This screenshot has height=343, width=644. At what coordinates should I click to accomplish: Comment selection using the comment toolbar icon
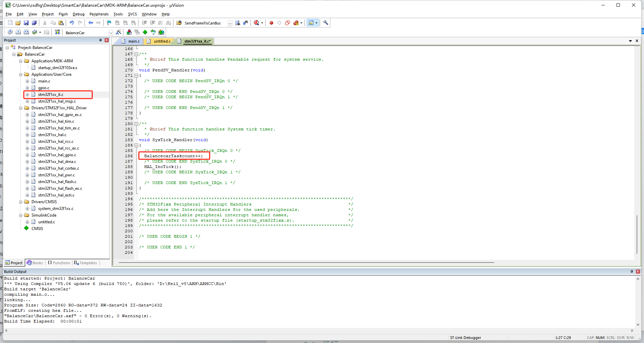161,23
